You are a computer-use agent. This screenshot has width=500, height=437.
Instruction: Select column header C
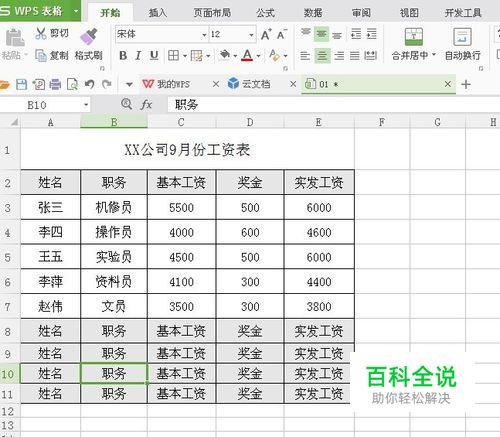pos(182,122)
